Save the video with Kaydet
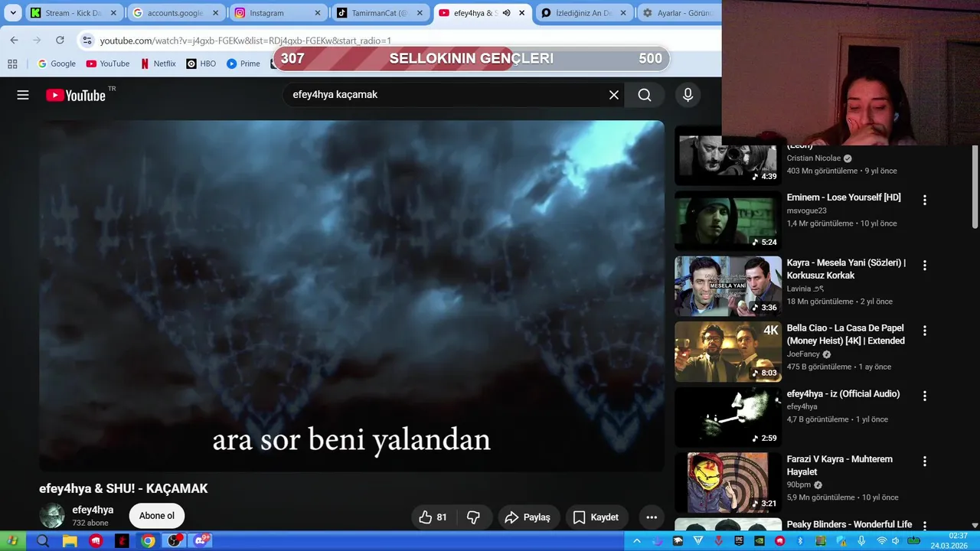The width and height of the screenshot is (980, 551). pos(596,517)
